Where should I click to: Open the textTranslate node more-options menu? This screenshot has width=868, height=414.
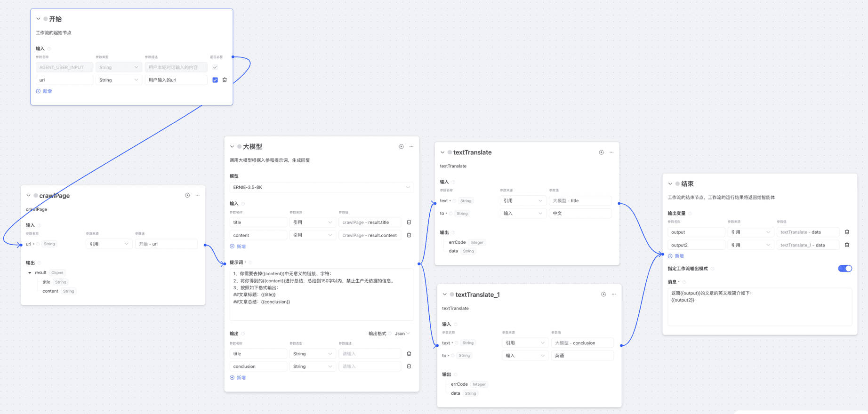(x=611, y=152)
